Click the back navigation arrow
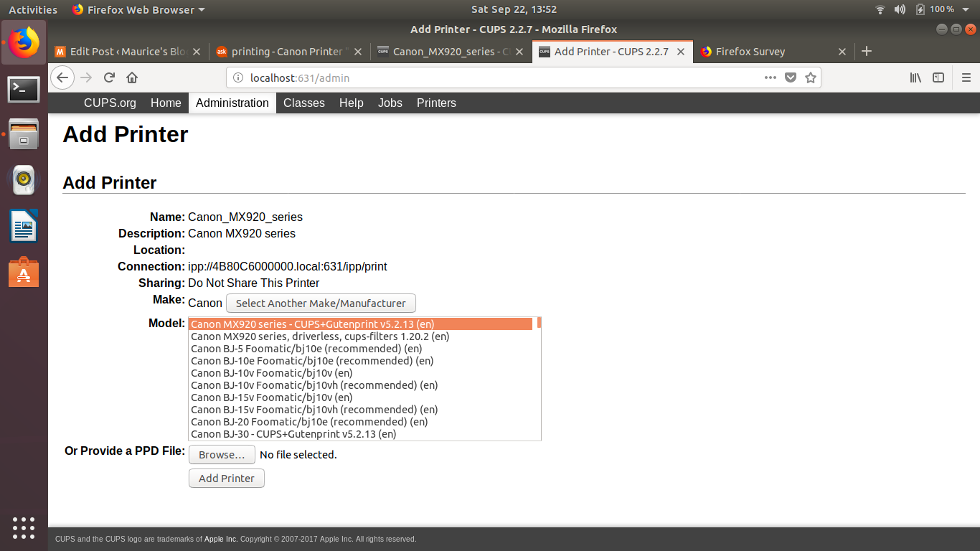 (62, 77)
